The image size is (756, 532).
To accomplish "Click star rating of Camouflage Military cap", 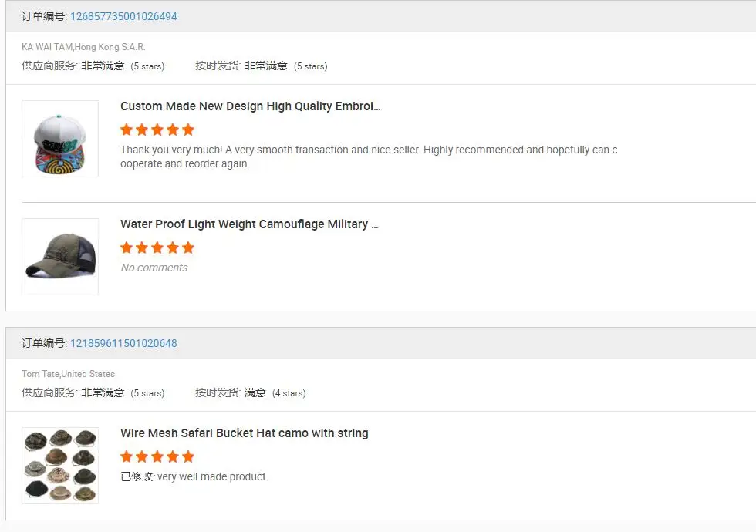I will pyautogui.click(x=157, y=247).
